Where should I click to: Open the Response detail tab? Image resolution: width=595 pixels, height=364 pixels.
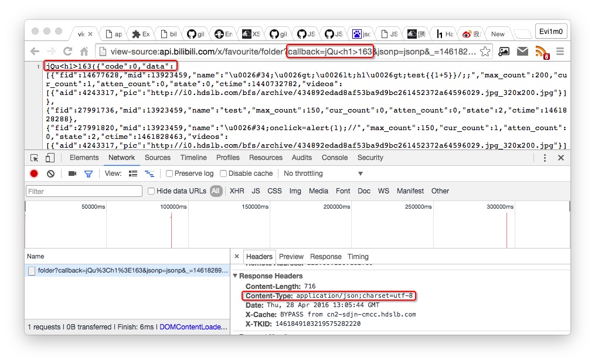click(x=325, y=257)
